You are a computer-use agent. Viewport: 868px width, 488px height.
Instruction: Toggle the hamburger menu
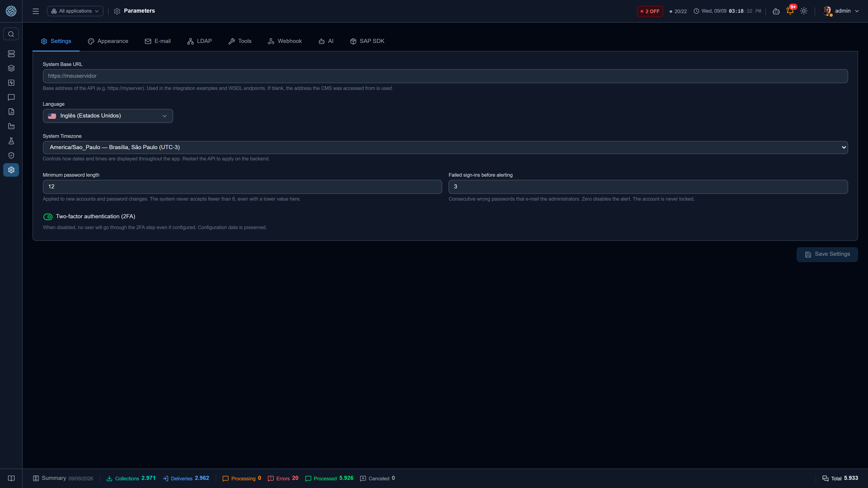(36, 11)
